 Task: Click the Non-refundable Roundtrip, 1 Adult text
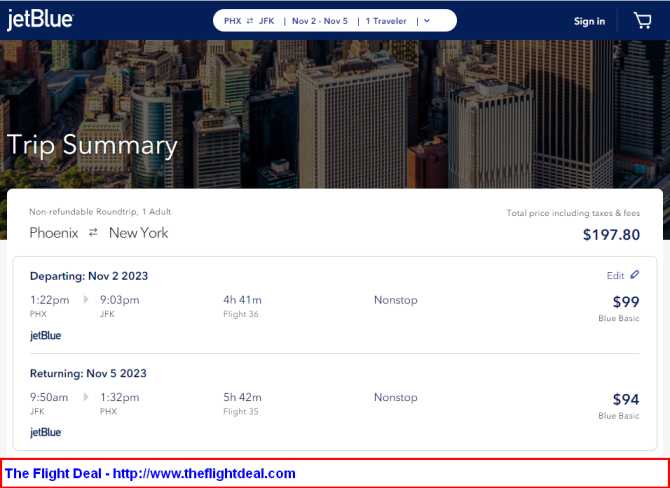[x=100, y=212]
